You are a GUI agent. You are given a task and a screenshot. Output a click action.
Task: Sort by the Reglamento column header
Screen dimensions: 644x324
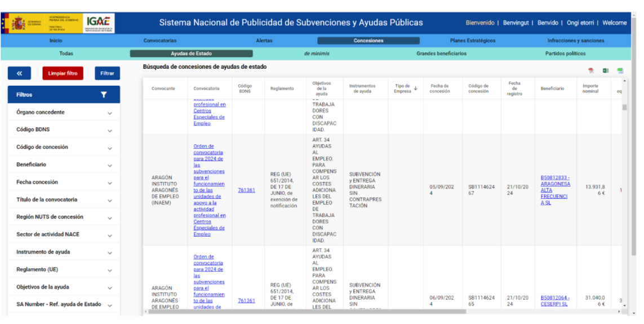coord(282,88)
